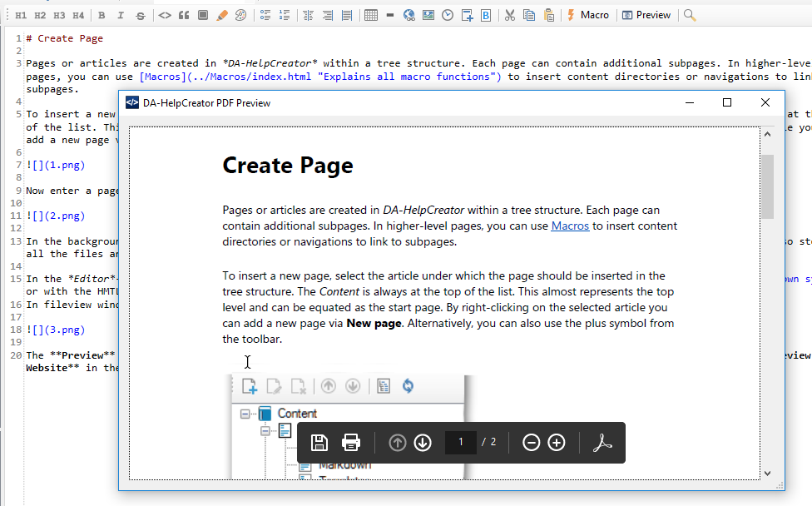Insert a table
Viewport: 812px width, 506px height.
[x=371, y=16]
